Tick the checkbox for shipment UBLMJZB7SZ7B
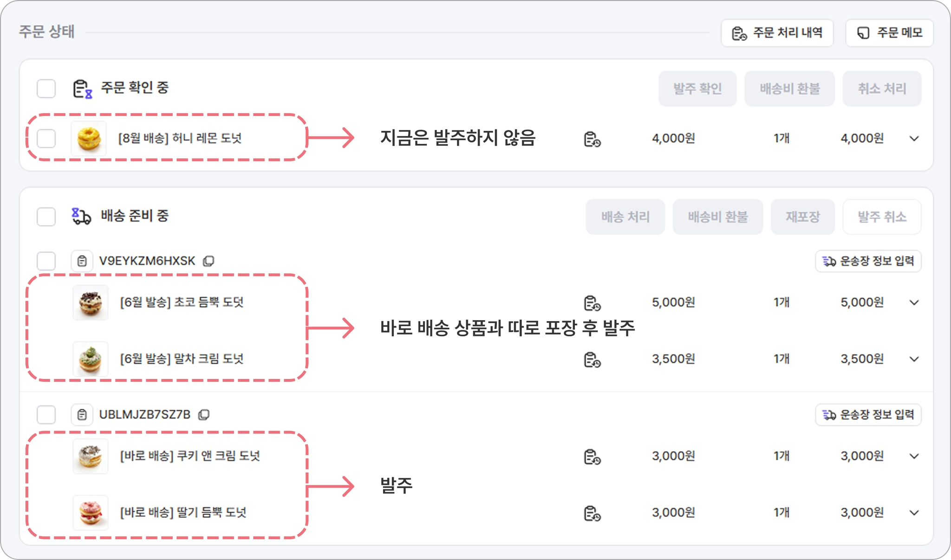This screenshot has height=560, width=951. tap(46, 415)
